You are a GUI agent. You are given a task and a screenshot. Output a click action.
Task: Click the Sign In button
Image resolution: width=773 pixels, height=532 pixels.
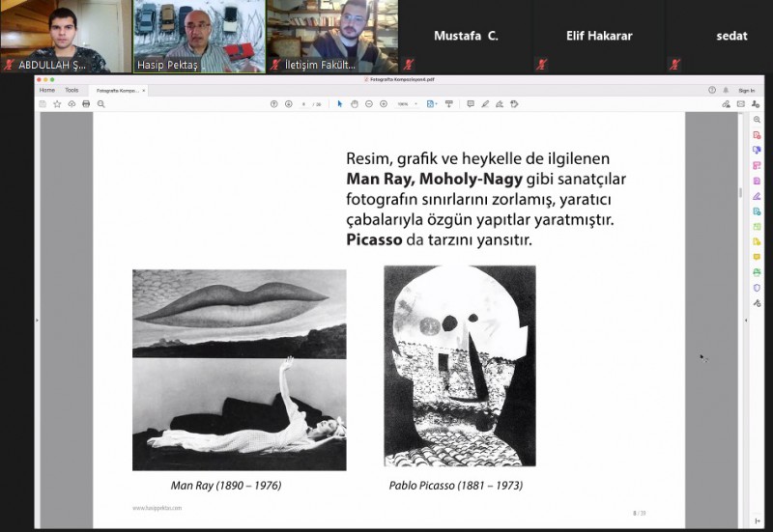tap(746, 90)
